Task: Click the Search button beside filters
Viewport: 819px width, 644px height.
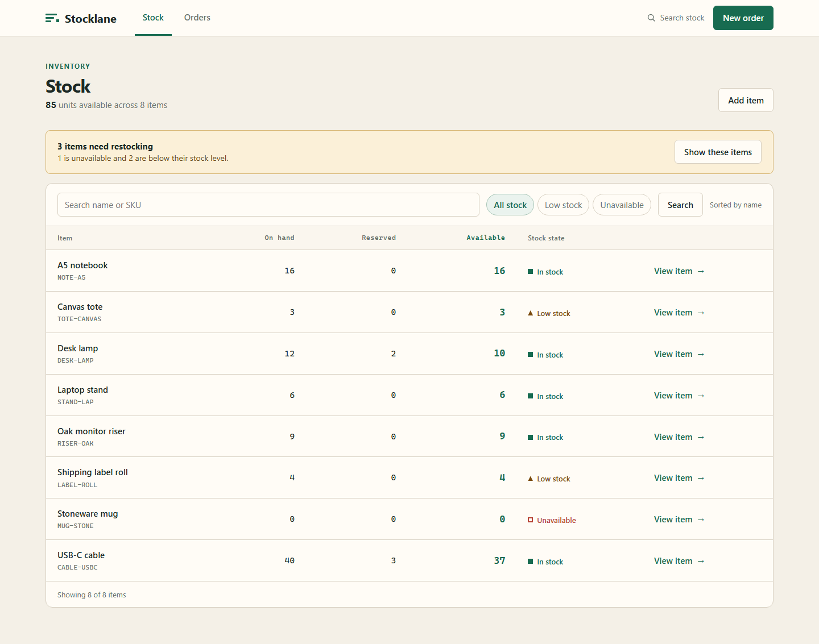Action: click(x=680, y=205)
